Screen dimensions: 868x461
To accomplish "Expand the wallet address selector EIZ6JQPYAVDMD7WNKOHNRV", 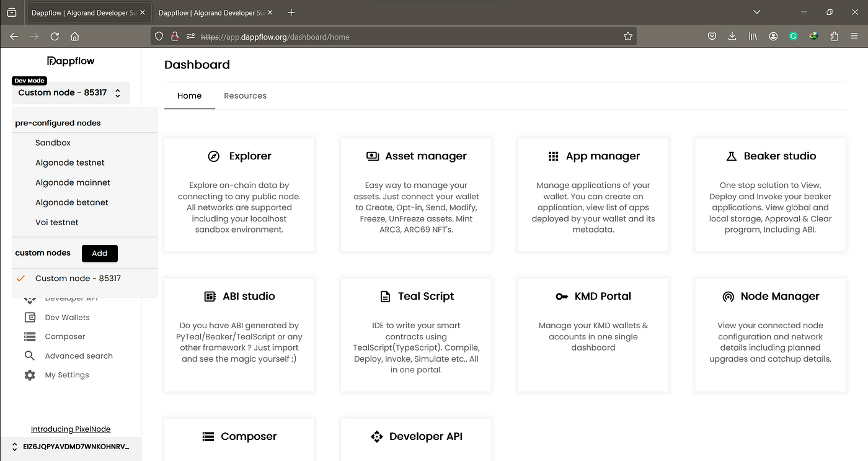I will coord(71,447).
